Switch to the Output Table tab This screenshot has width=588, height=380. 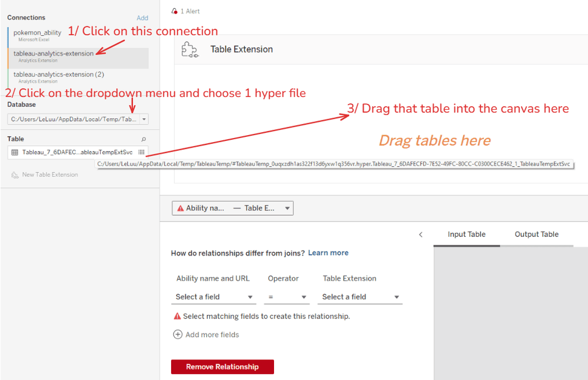[x=537, y=234]
